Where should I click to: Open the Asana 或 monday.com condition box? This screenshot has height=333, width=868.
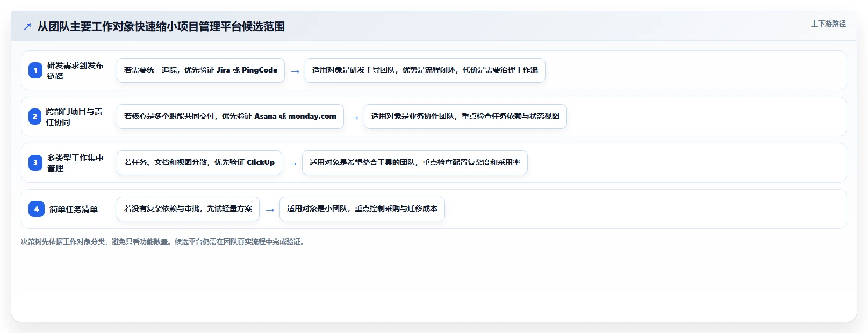click(230, 117)
